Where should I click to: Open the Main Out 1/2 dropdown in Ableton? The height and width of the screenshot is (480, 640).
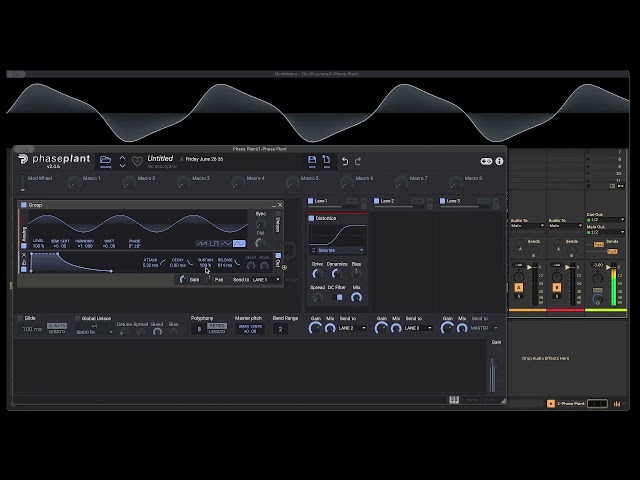point(606,232)
